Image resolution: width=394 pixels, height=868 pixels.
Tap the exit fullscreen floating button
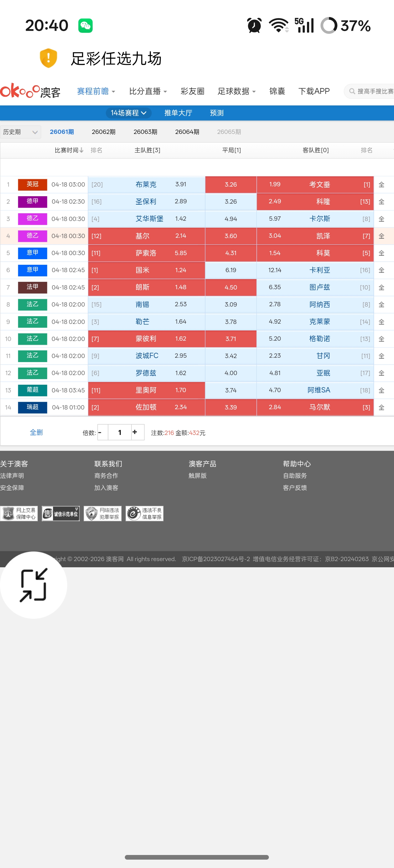[x=33, y=585]
